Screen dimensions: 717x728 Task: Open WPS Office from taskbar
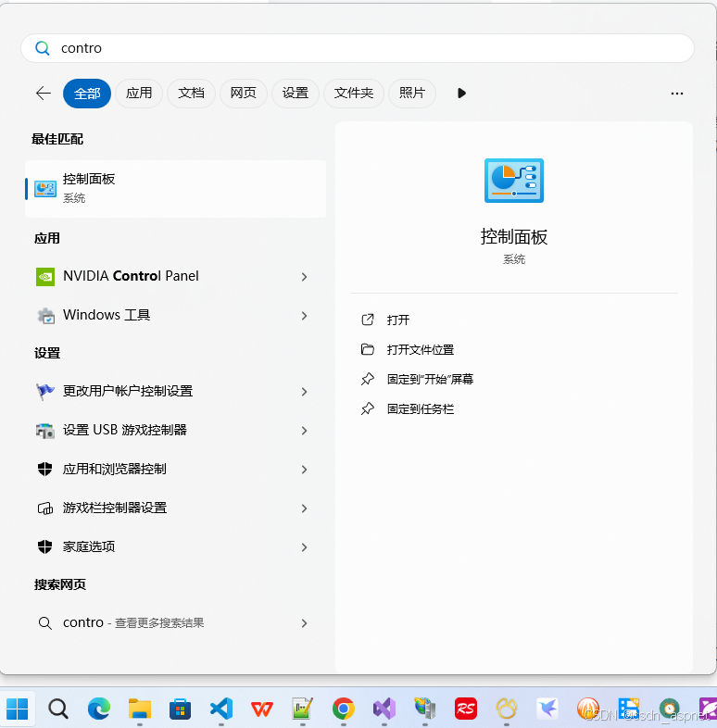[x=262, y=709]
